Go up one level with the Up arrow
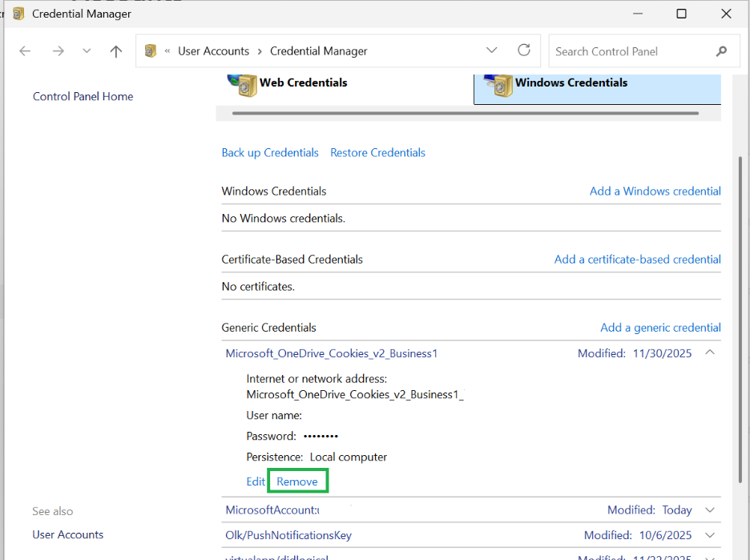The height and width of the screenshot is (560, 750). (x=115, y=51)
